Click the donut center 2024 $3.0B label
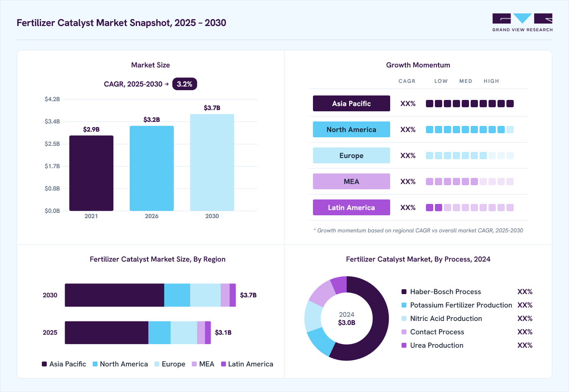The height and width of the screenshot is (392, 569). click(x=347, y=318)
